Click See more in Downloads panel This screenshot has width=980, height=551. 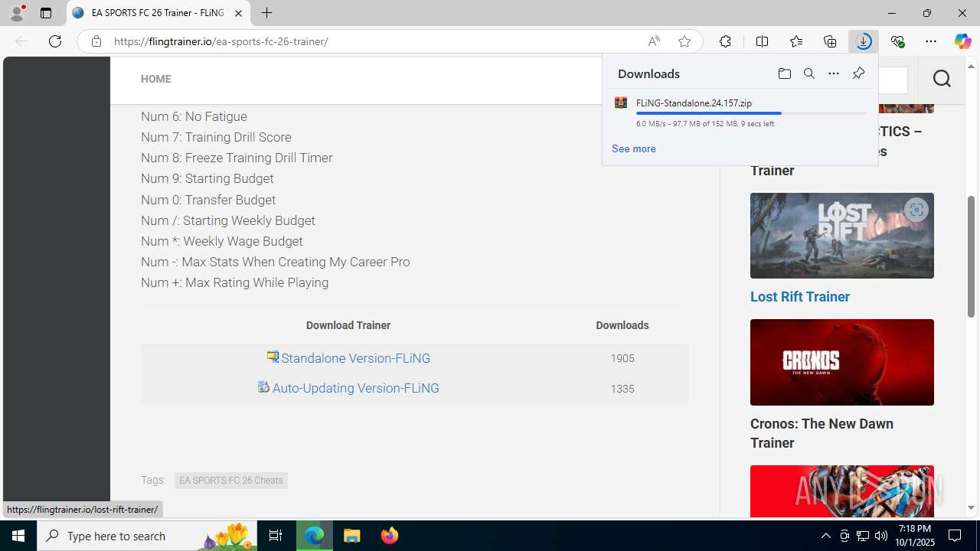[633, 148]
